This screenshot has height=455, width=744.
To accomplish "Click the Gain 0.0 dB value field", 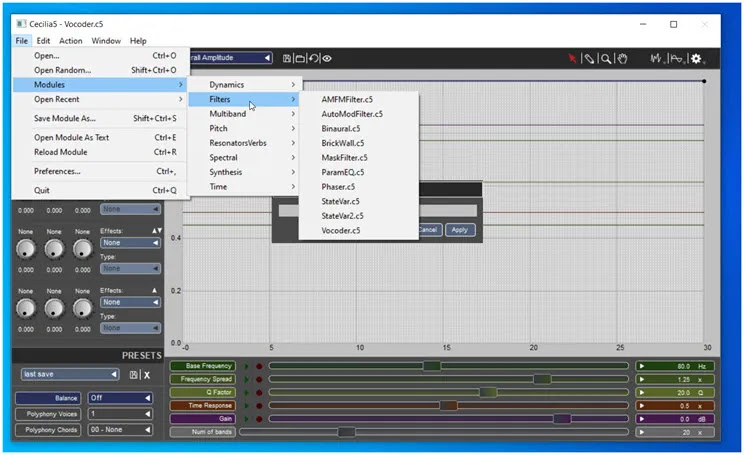I will point(675,419).
